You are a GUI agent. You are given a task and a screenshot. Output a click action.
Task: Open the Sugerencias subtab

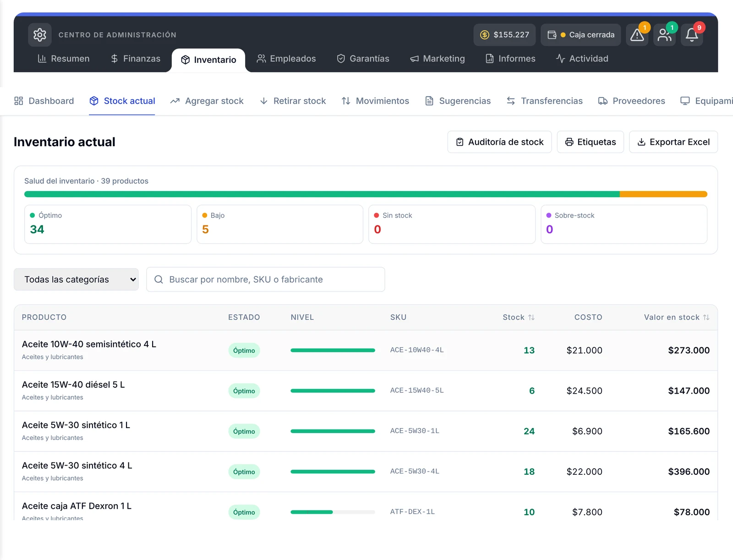pyautogui.click(x=458, y=101)
